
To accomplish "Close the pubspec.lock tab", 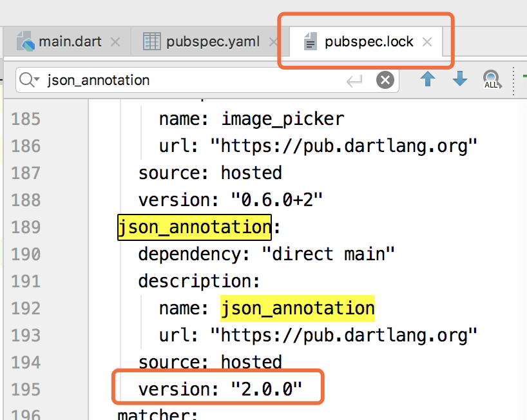I will pyautogui.click(x=427, y=42).
